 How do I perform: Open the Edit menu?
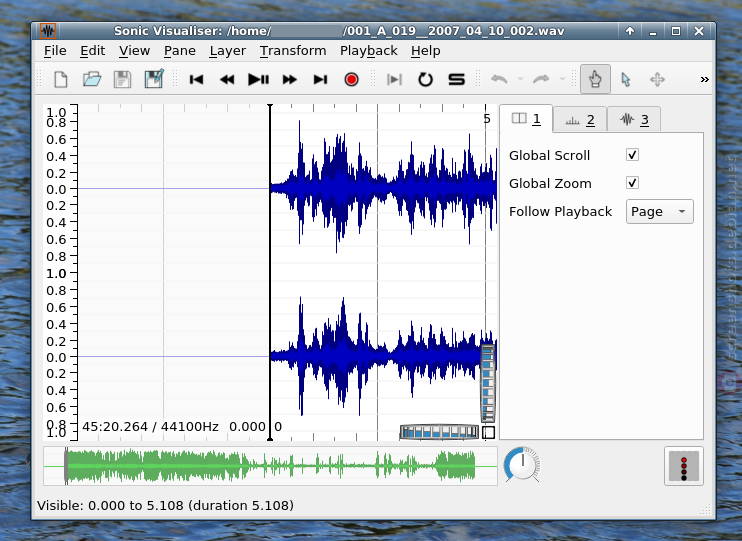point(92,51)
